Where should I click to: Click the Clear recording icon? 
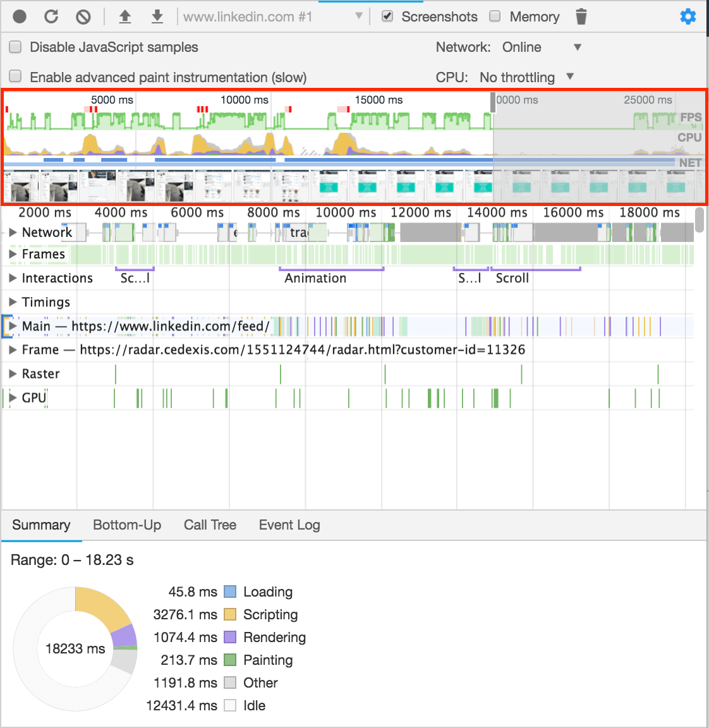(83, 16)
